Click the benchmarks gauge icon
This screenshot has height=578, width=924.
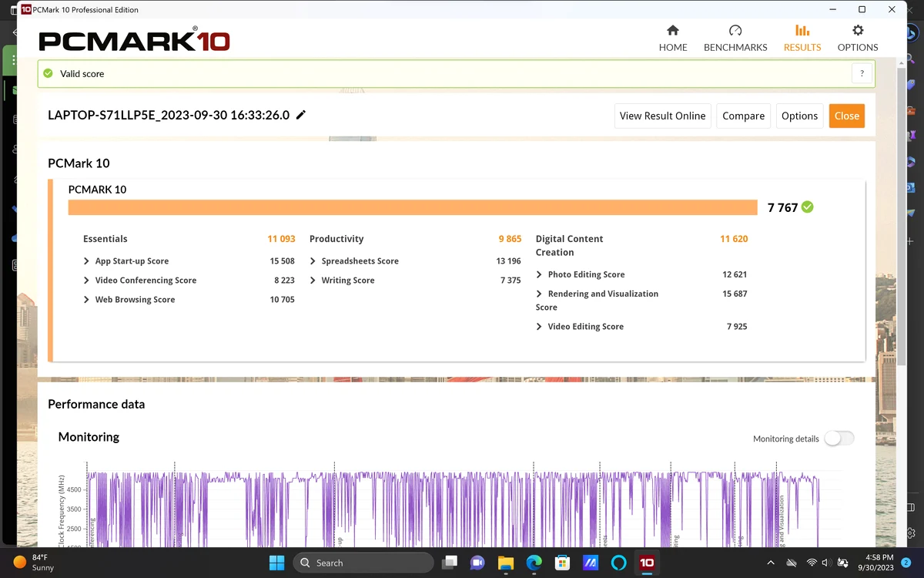point(735,31)
